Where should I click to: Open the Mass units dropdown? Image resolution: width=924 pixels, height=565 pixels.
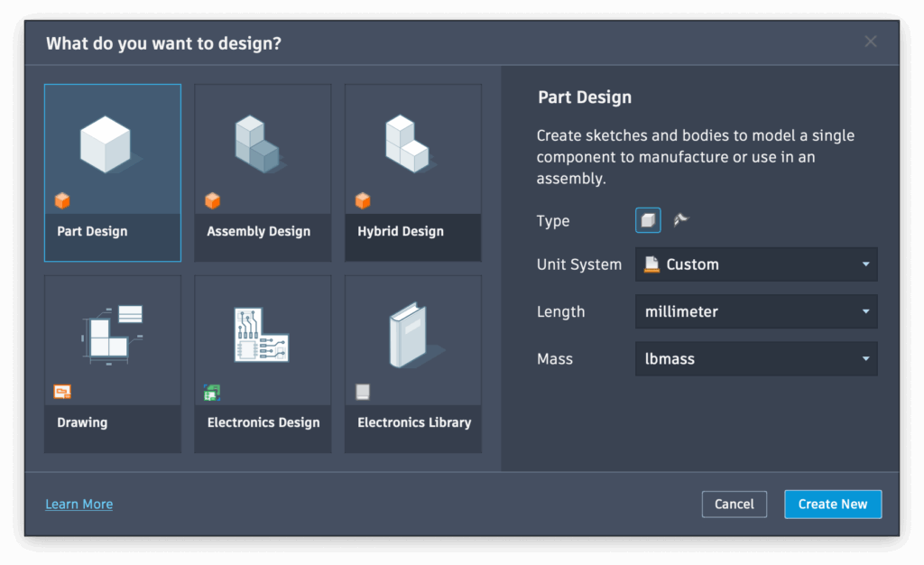pyautogui.click(x=756, y=358)
